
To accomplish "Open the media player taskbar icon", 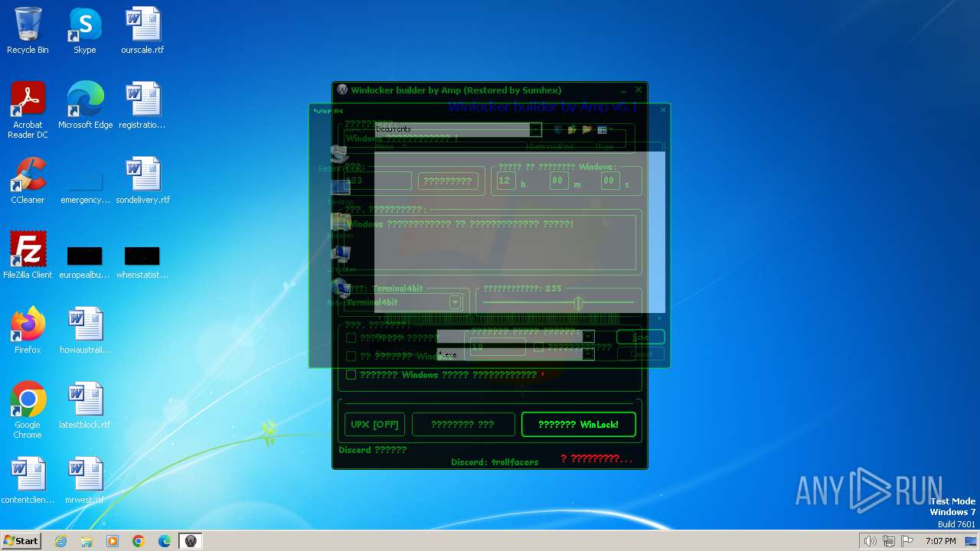I will (113, 541).
